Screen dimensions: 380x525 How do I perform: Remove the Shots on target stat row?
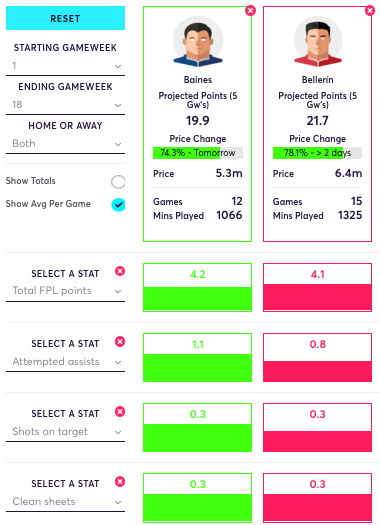(120, 411)
